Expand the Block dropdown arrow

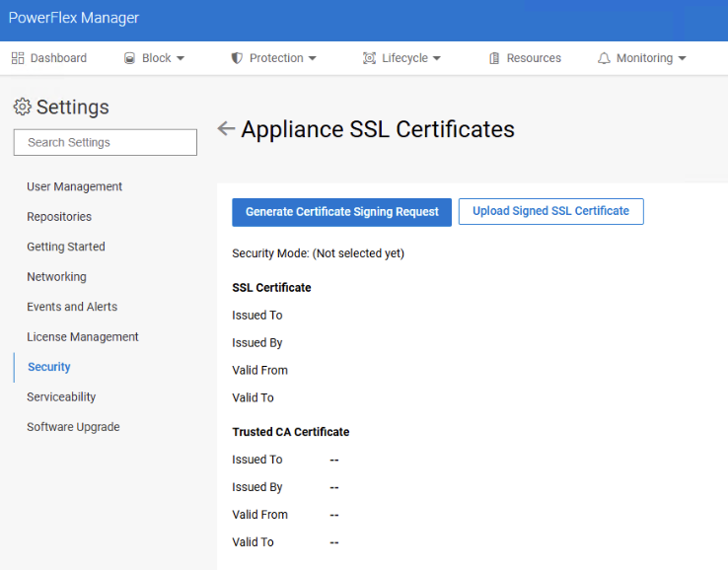(181, 58)
